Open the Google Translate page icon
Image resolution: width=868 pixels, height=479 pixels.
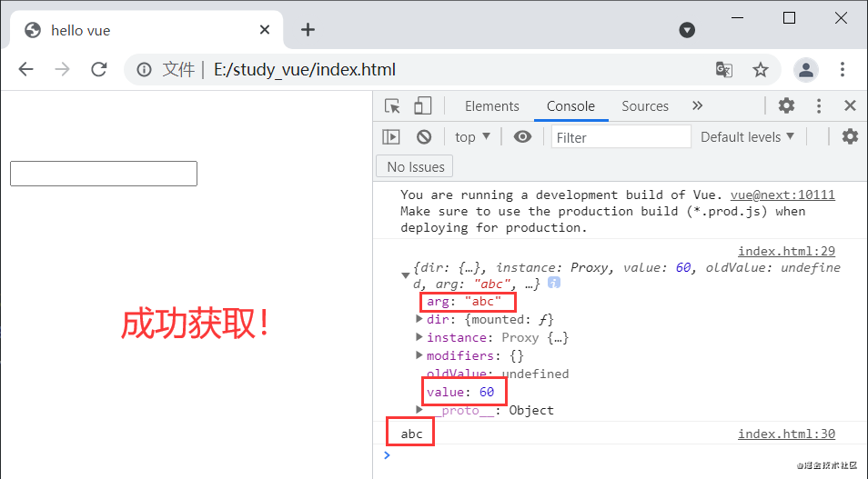724,70
